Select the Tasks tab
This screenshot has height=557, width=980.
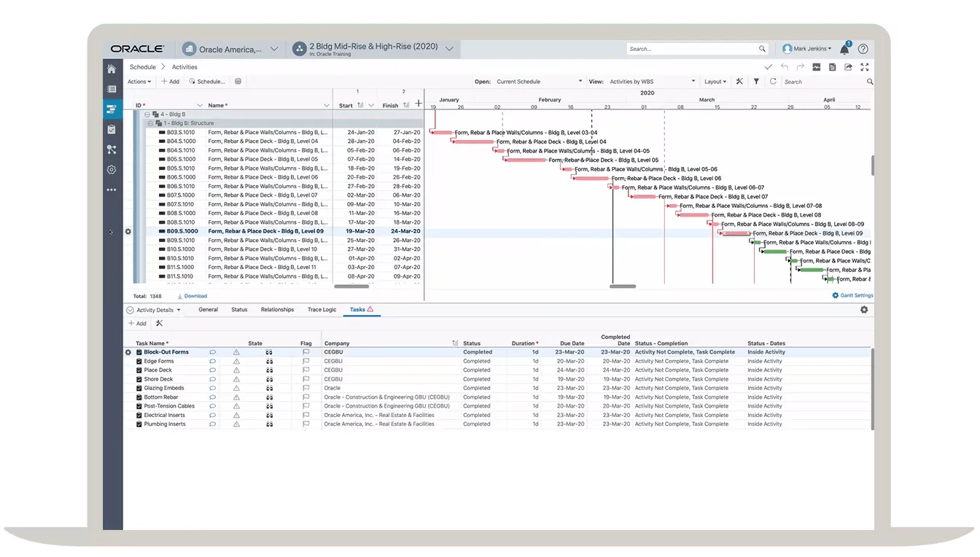coord(361,310)
